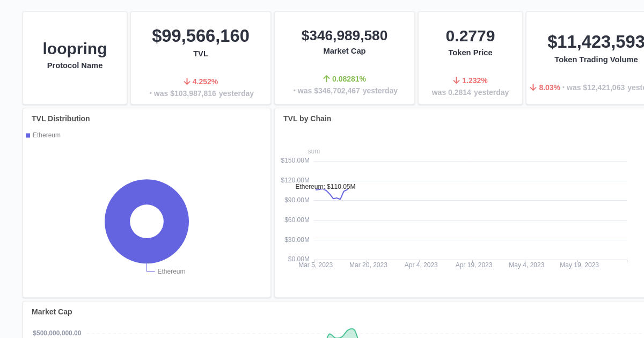The image size is (644, 338).
Task: Expand the Market Cap chart panel
Action: tap(52, 312)
